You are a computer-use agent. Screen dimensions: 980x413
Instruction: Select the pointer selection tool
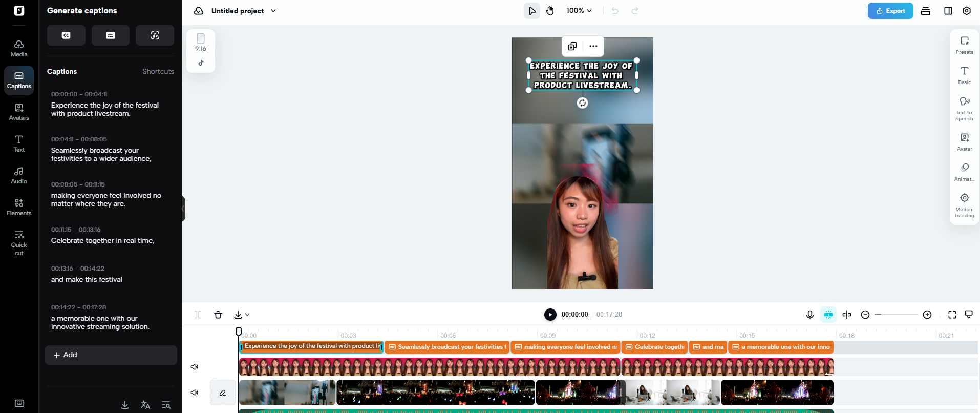532,11
